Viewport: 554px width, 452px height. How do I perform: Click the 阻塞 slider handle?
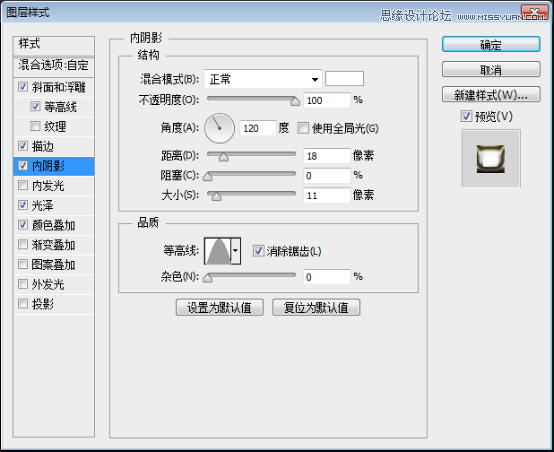[x=208, y=176]
